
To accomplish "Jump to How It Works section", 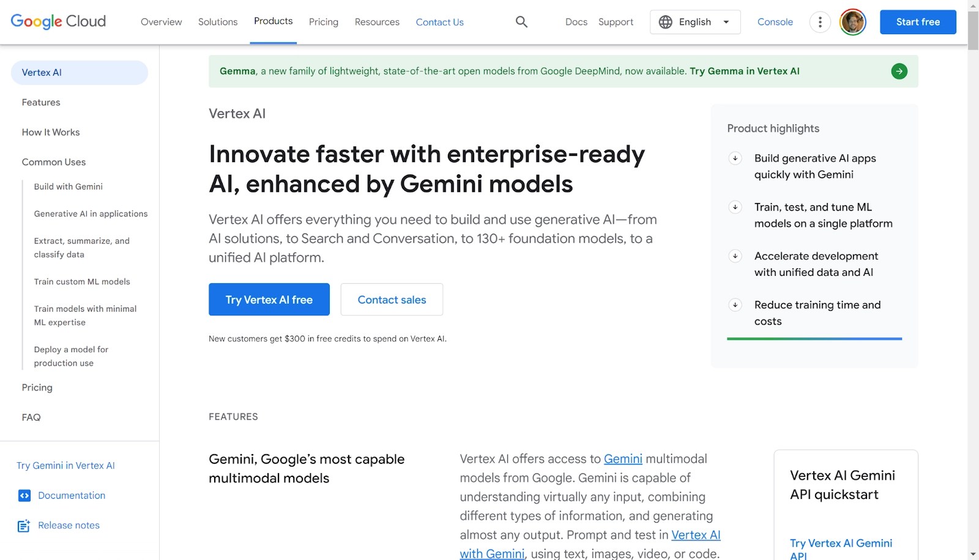I will point(51,133).
